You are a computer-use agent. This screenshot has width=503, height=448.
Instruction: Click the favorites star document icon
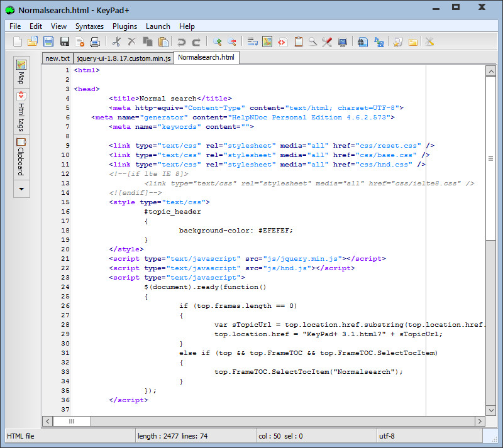[x=398, y=41]
